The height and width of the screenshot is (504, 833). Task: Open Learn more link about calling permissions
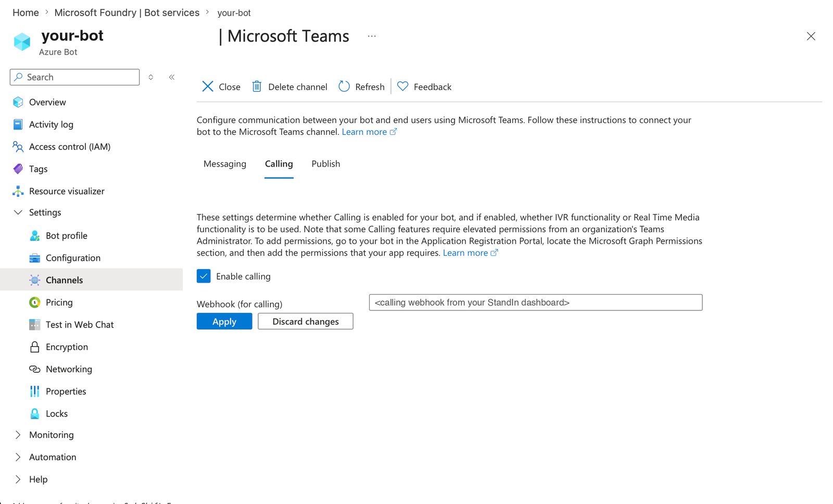click(470, 253)
